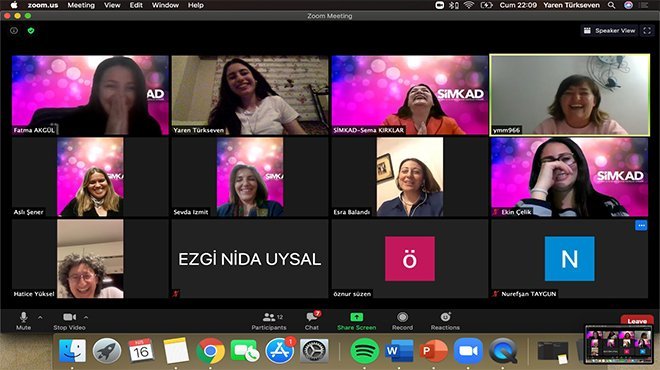Viewport: 660px width, 370px height.
Task: Switch to Speaker View
Action: tap(609, 30)
